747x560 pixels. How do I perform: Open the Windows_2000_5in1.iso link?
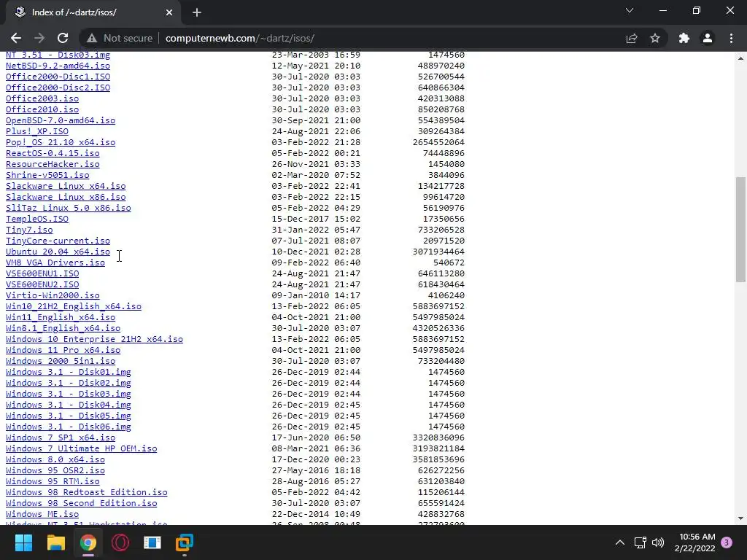point(61,362)
